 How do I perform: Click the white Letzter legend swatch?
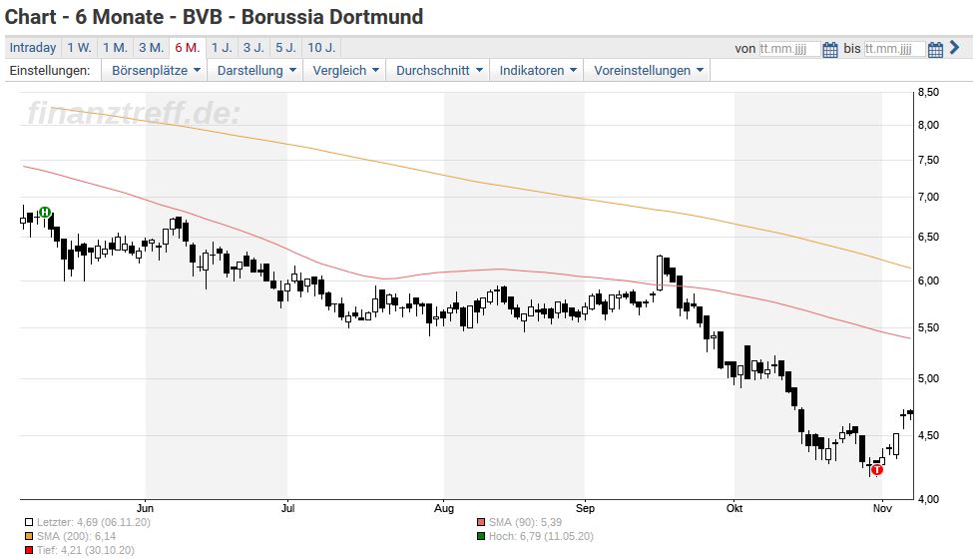click(29, 522)
